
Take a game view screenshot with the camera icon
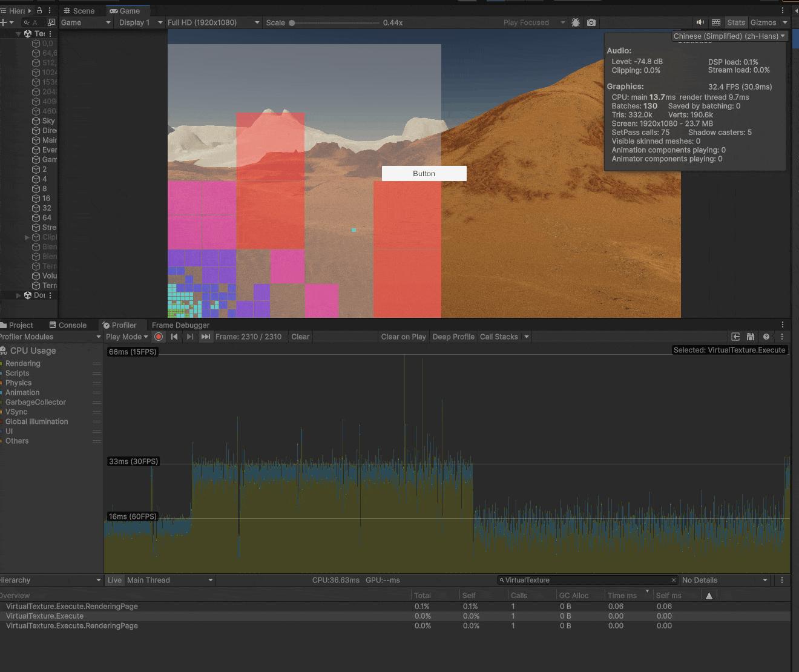tap(591, 22)
